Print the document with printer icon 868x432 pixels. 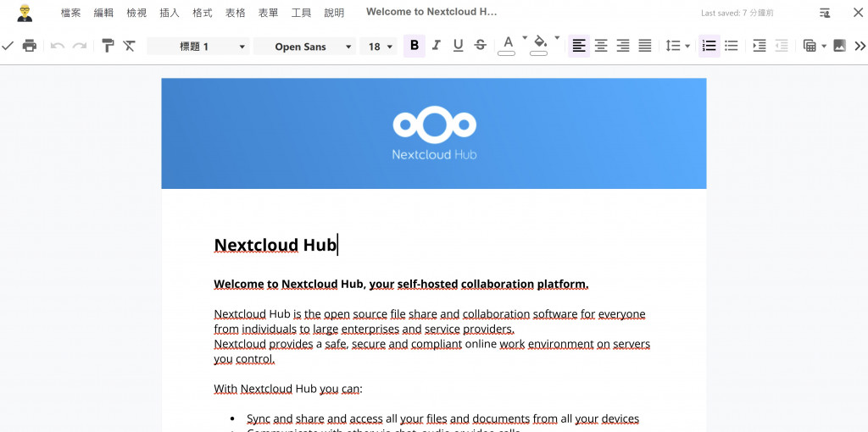(x=30, y=46)
